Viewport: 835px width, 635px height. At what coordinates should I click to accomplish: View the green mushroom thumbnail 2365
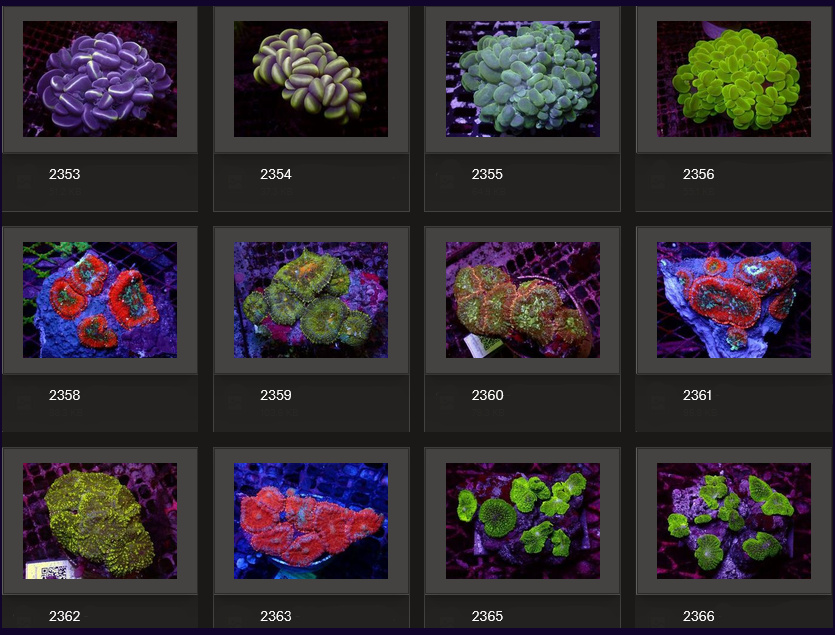tap(522, 521)
